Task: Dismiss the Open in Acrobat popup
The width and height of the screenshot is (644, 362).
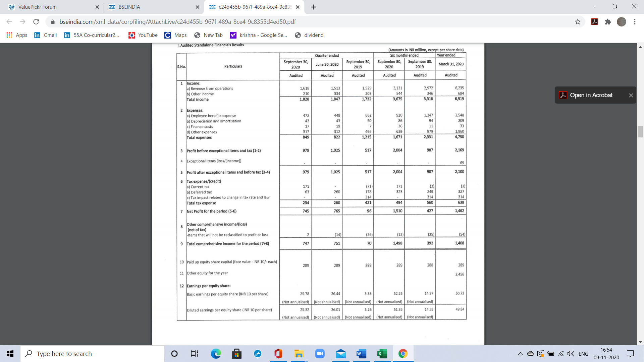Action: [x=631, y=95]
